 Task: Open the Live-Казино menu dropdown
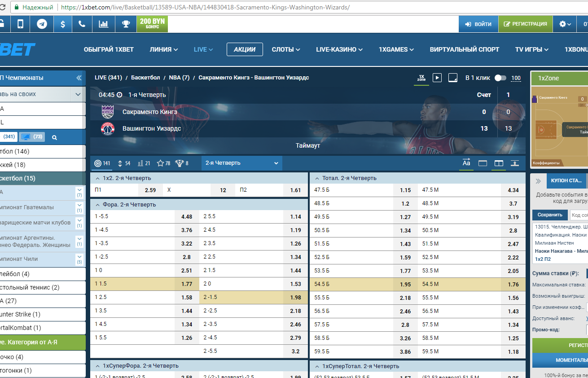click(339, 49)
